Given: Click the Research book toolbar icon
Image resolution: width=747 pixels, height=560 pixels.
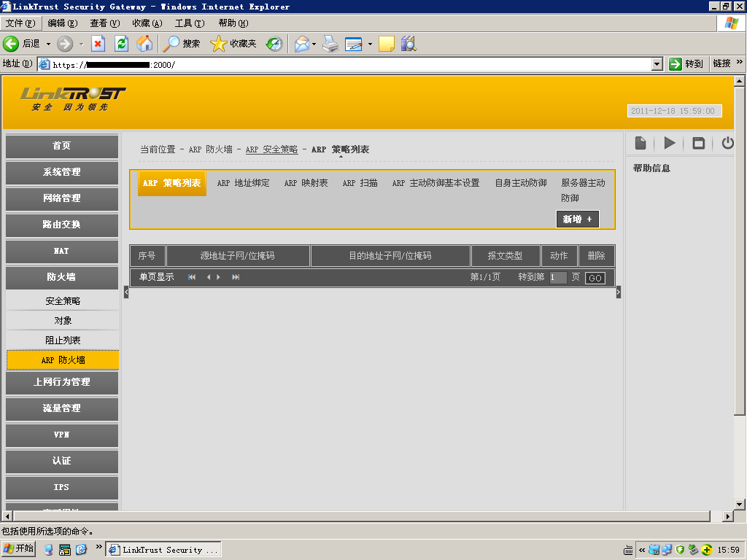Looking at the screenshot, I should coord(409,44).
